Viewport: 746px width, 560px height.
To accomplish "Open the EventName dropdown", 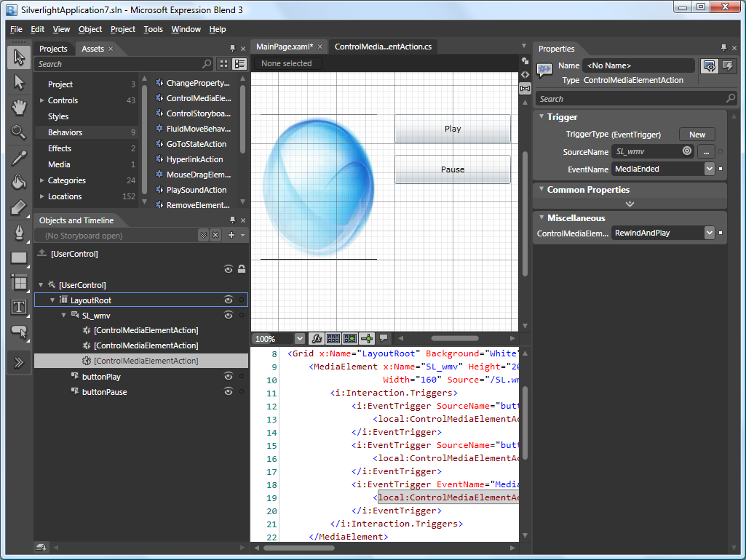I will click(709, 169).
